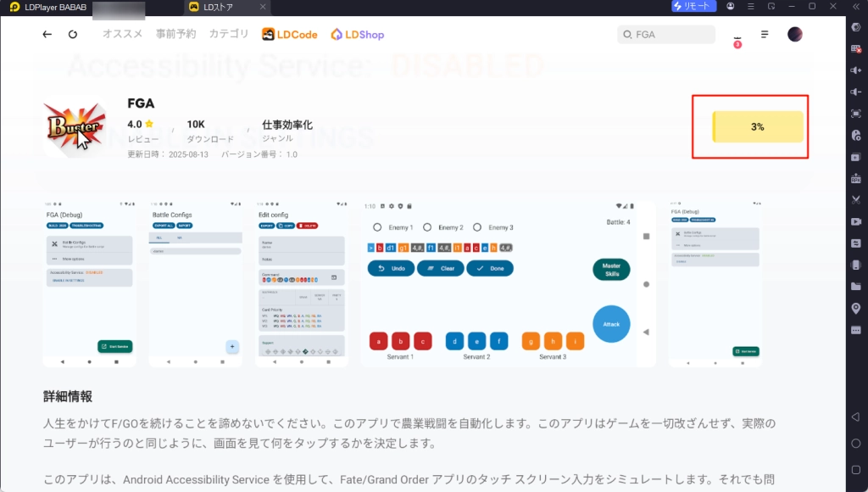Show more tools via sidebar ellipsis icon
The height and width of the screenshot is (492, 868).
pyautogui.click(x=856, y=330)
